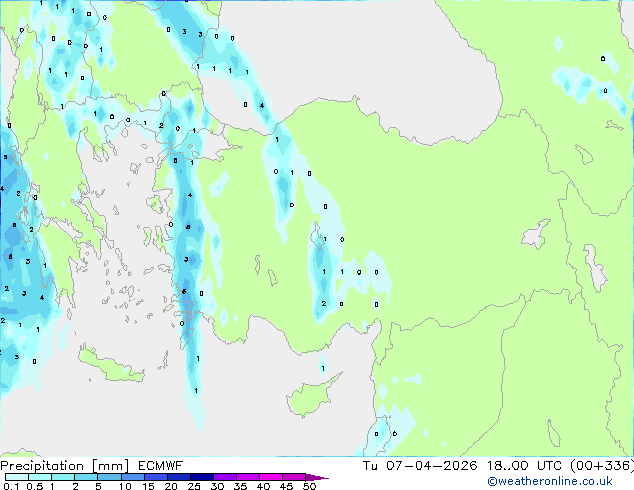Image resolution: width=634 pixels, height=490 pixels.
Task: Click the 10–15 mm legend color swatch
Action: (132, 477)
